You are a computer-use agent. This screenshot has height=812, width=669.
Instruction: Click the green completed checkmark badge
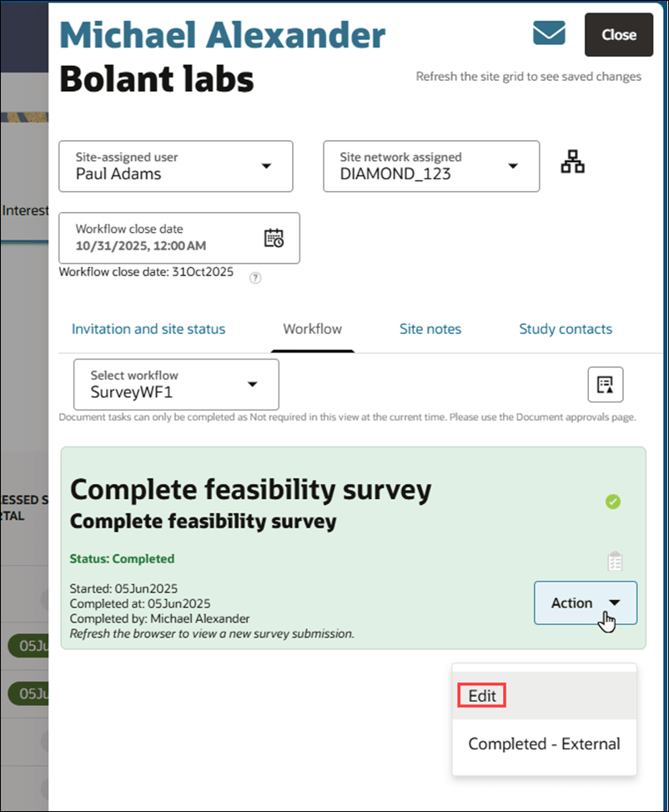(x=613, y=502)
